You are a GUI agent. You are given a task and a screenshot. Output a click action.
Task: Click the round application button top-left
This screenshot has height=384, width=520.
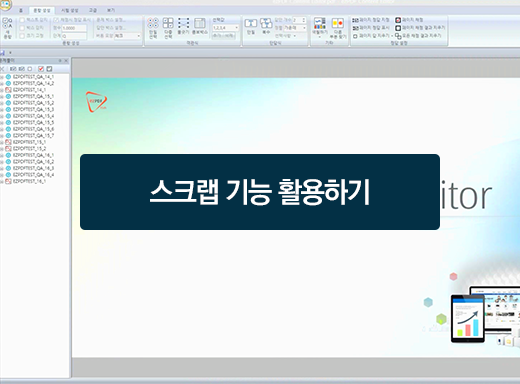[x=6, y=3]
